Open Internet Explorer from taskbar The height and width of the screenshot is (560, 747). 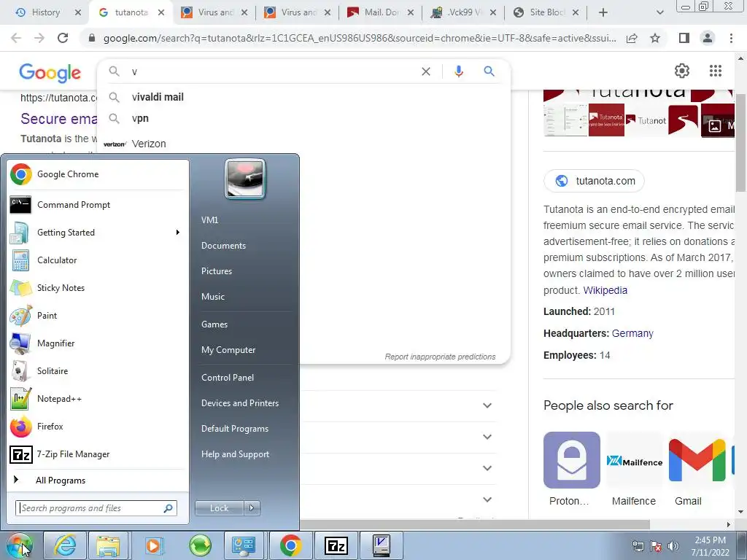[x=64, y=545]
